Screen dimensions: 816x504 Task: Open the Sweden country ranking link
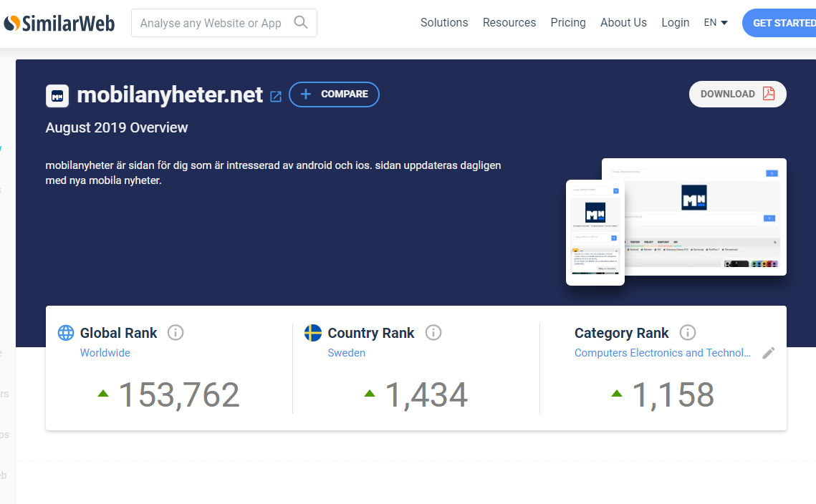click(347, 353)
